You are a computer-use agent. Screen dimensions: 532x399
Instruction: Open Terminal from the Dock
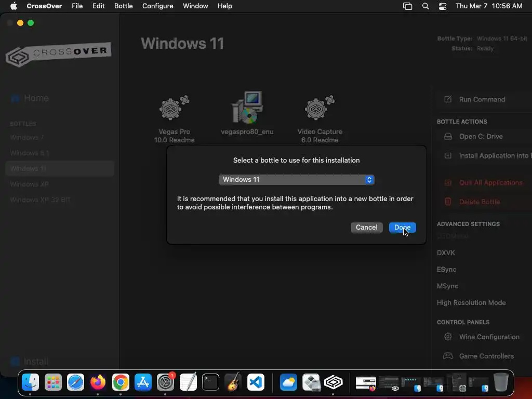pyautogui.click(x=210, y=382)
